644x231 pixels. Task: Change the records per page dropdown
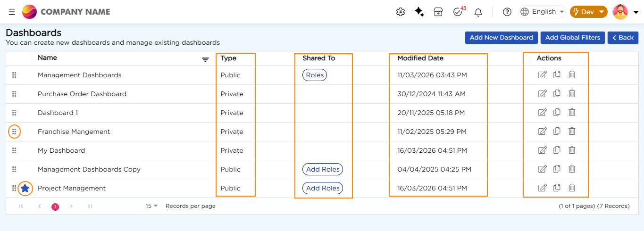152,206
